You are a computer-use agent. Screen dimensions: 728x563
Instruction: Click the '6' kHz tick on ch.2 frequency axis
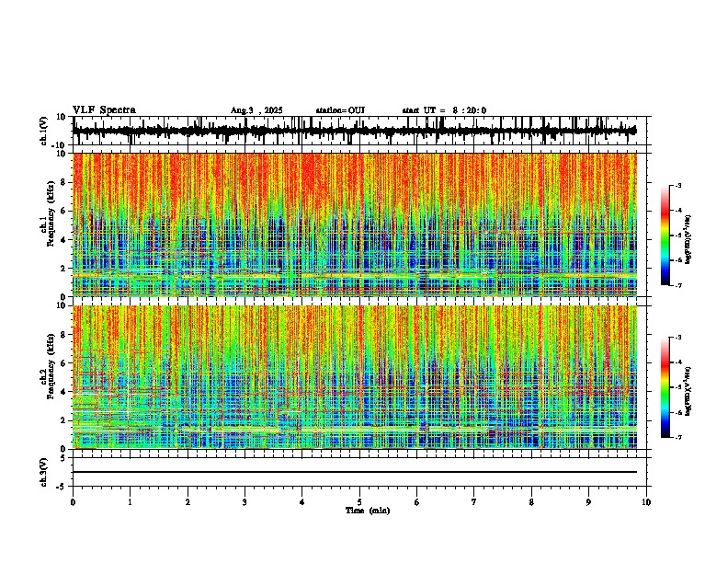coord(64,363)
